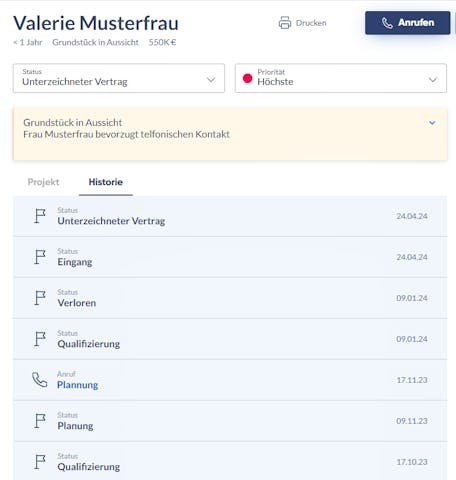The height and width of the screenshot is (480, 456).
Task: Click the flag icon of the 17.10.23 Qualifizierung entry
Action: pyautogui.click(x=40, y=462)
